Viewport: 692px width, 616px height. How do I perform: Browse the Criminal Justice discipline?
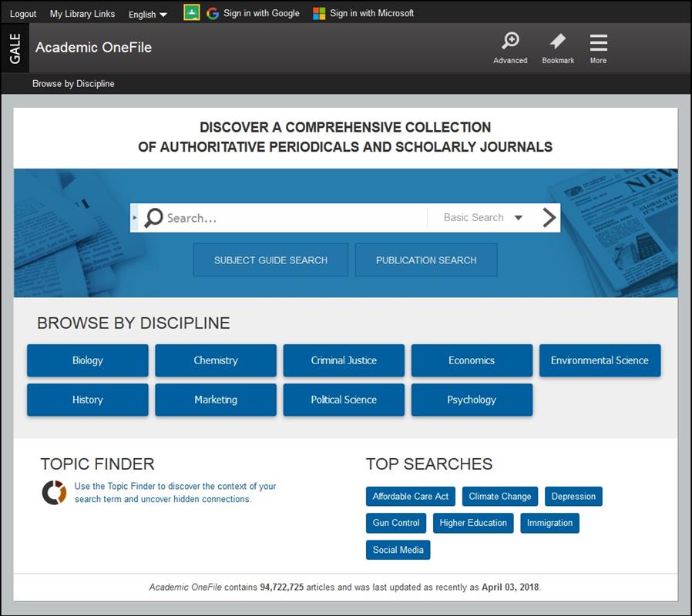click(x=344, y=360)
